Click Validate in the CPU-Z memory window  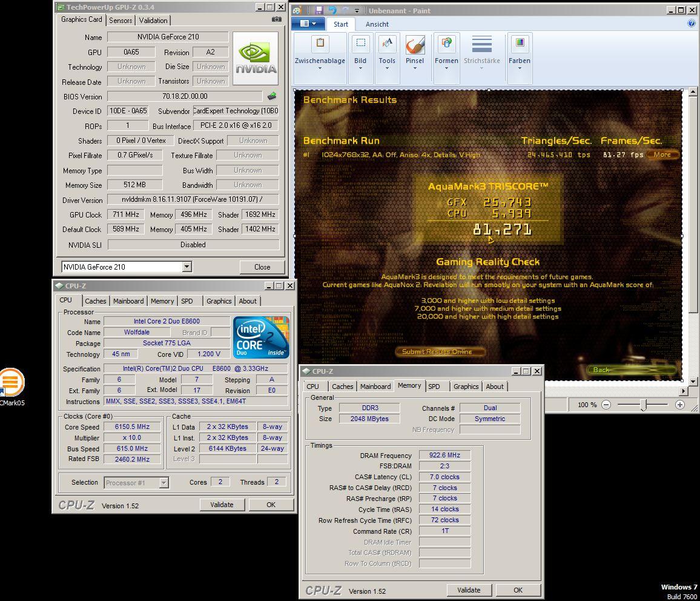469,590
